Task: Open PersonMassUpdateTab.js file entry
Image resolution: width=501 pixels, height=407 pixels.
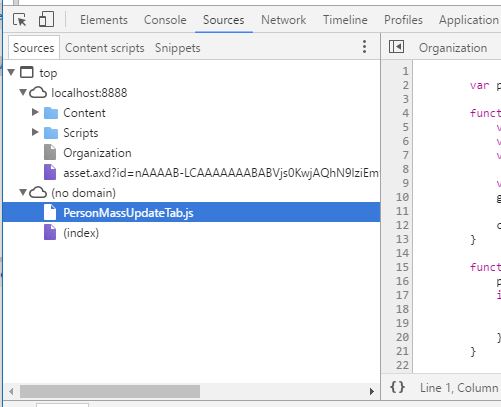Action: pos(128,213)
